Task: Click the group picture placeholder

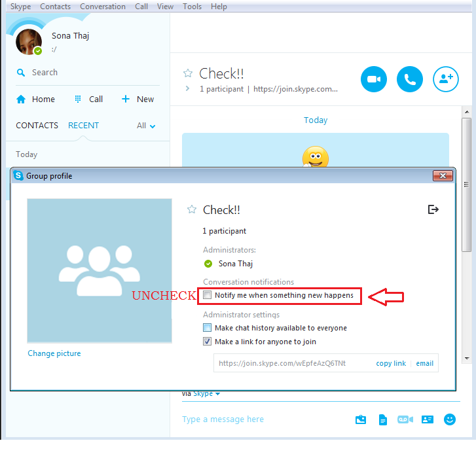Action: (x=100, y=270)
